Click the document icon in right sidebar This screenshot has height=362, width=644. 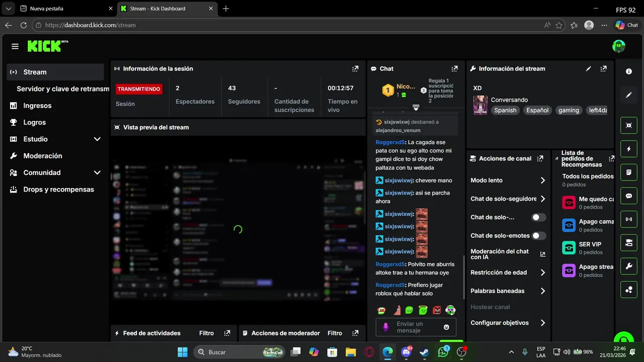pyautogui.click(x=629, y=172)
